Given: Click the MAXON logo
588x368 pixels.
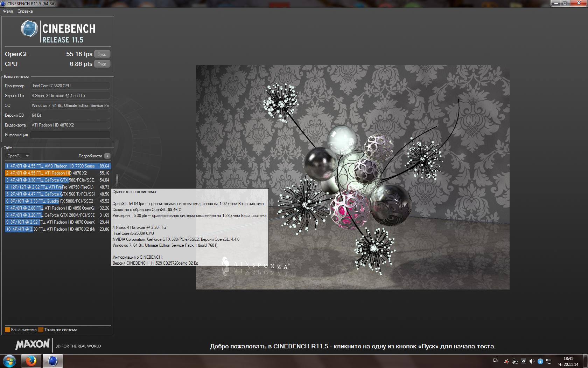Looking at the screenshot, I should [x=33, y=345].
